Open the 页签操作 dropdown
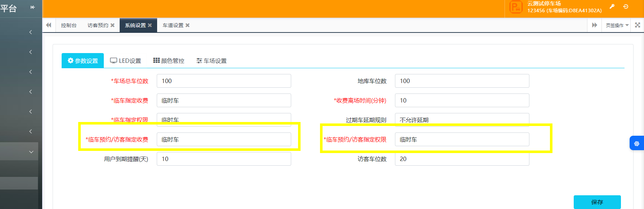This screenshot has width=644, height=209. [617, 25]
